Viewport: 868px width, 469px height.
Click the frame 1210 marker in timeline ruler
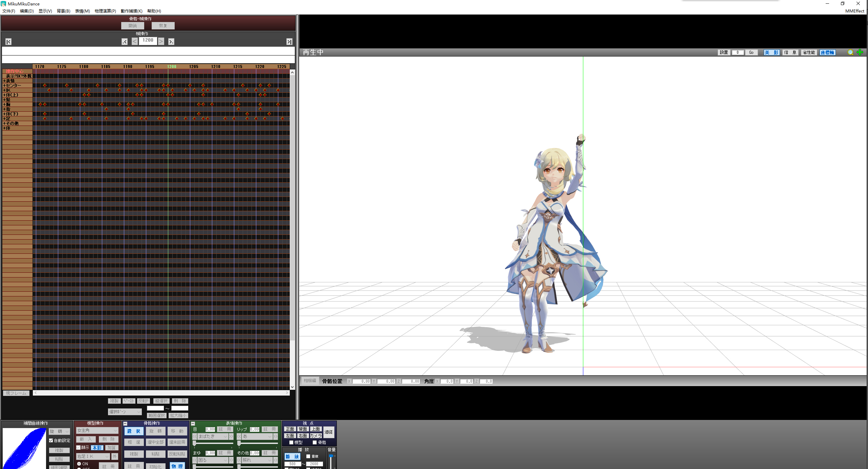[216, 67]
